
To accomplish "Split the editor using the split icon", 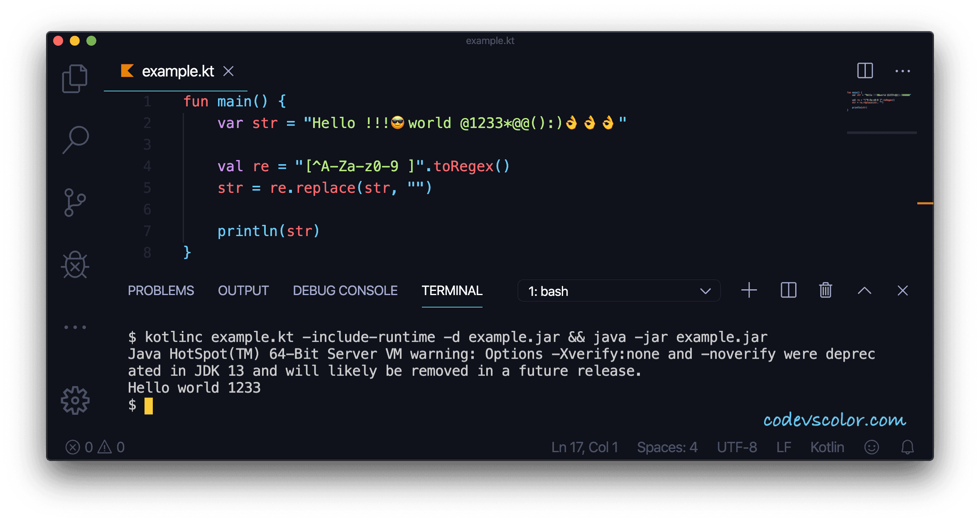I will pos(865,71).
